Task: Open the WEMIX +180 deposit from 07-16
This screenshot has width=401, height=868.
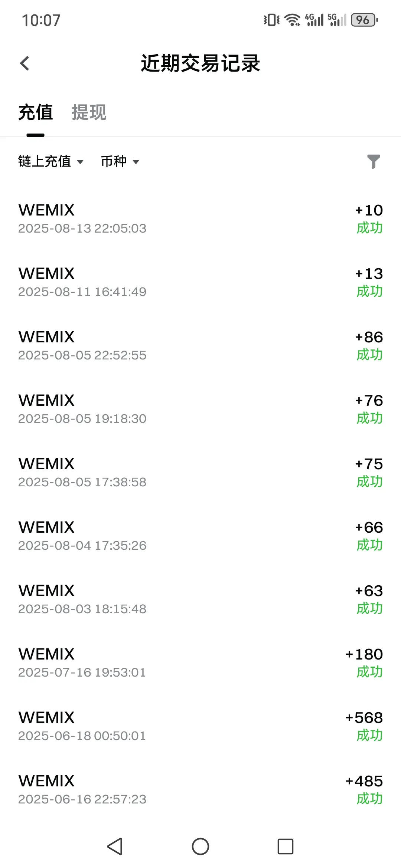Action: tap(200, 662)
